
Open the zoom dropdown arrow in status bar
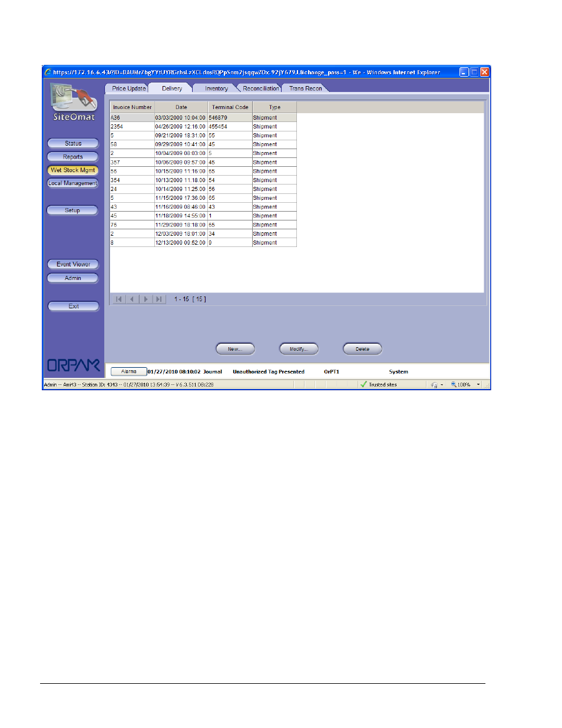pos(478,384)
